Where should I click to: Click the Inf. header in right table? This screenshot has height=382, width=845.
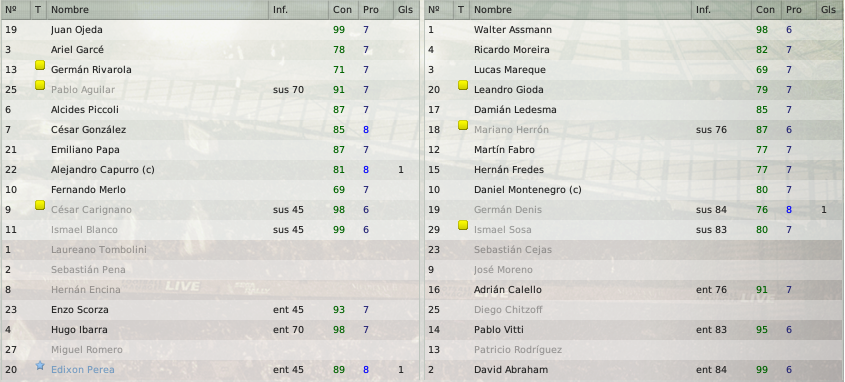tap(721, 10)
